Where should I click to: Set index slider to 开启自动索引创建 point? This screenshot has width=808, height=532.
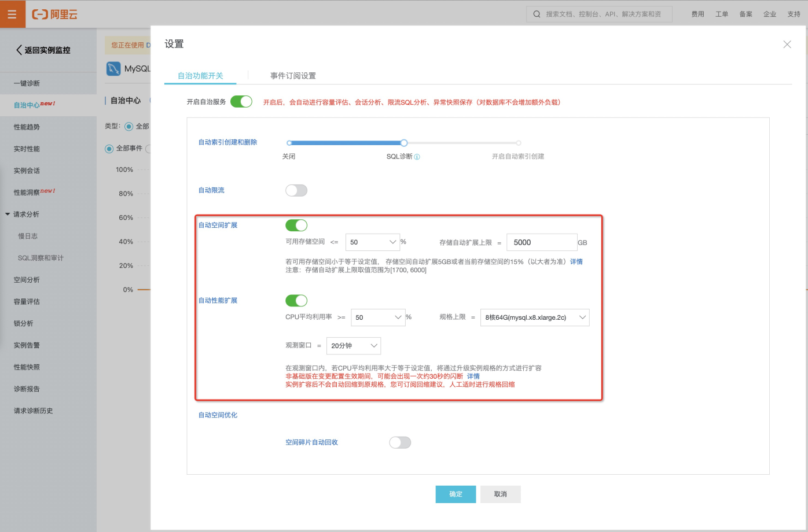click(x=519, y=143)
